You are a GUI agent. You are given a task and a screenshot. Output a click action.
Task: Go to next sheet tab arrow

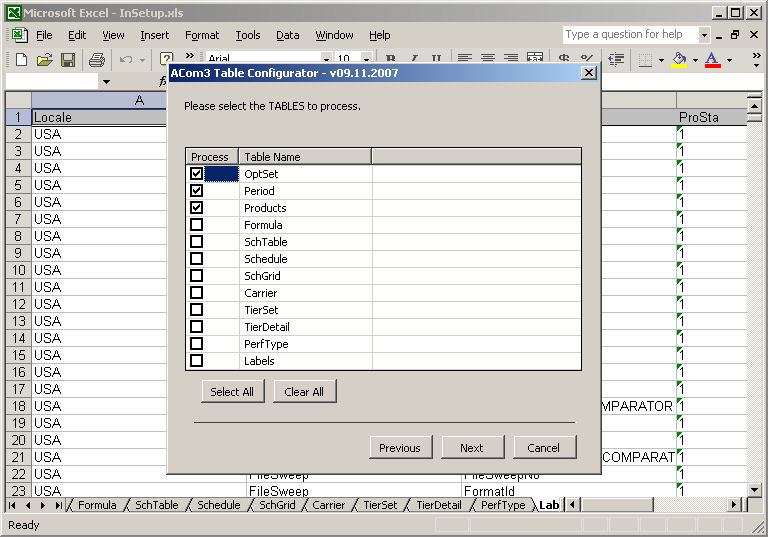43,505
